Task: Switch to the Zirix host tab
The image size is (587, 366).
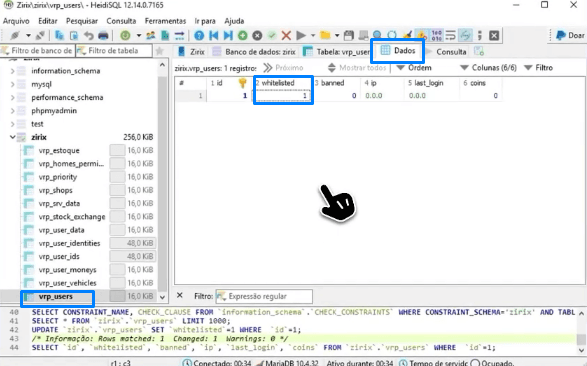Action: point(191,52)
